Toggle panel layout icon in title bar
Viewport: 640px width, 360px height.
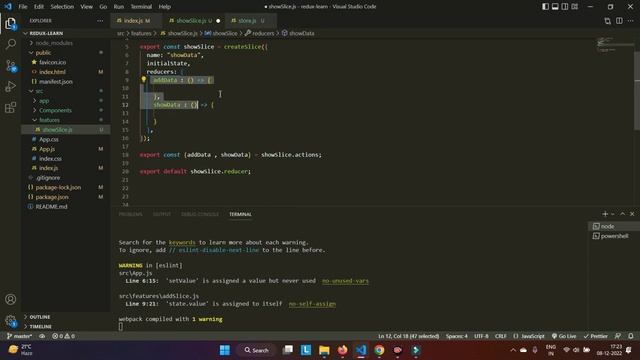coord(555,7)
